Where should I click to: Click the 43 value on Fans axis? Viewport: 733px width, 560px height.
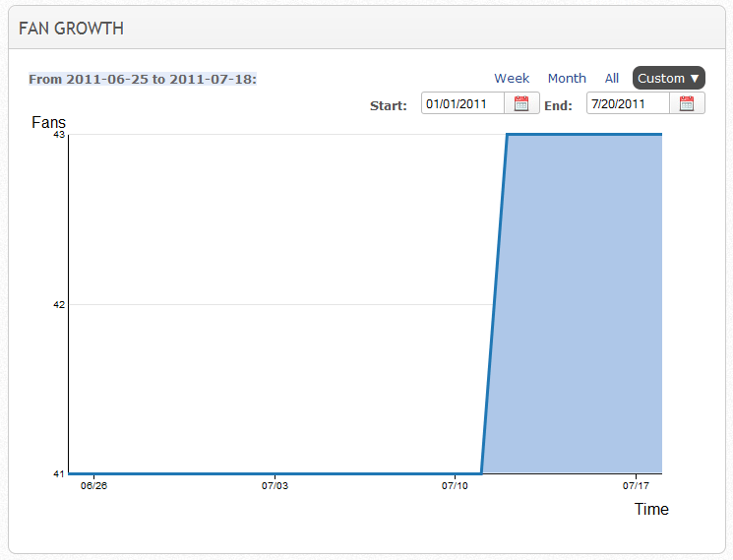pyautogui.click(x=58, y=135)
